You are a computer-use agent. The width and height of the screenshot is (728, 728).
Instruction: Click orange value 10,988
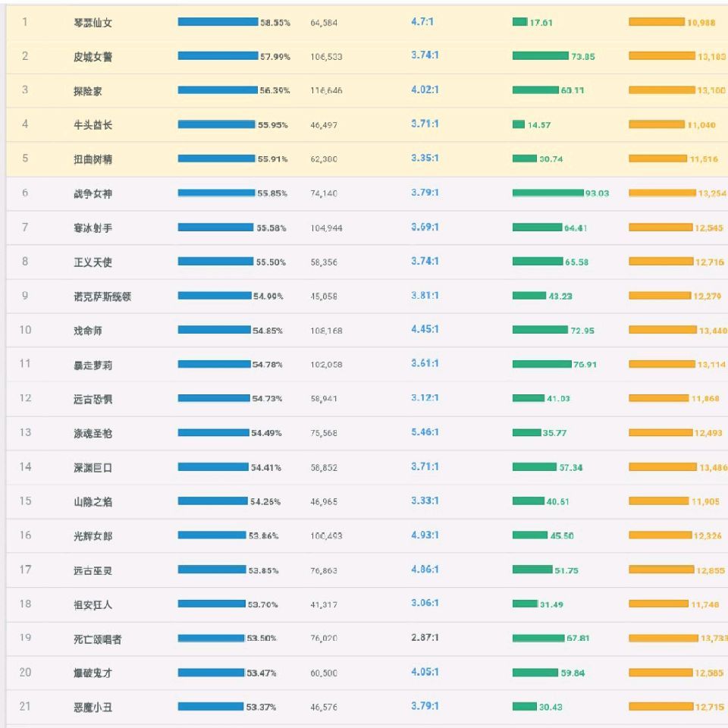pyautogui.click(x=701, y=23)
